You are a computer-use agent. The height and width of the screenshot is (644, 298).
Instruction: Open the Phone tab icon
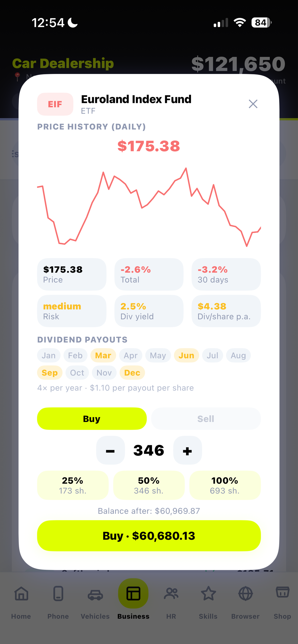[58, 593]
